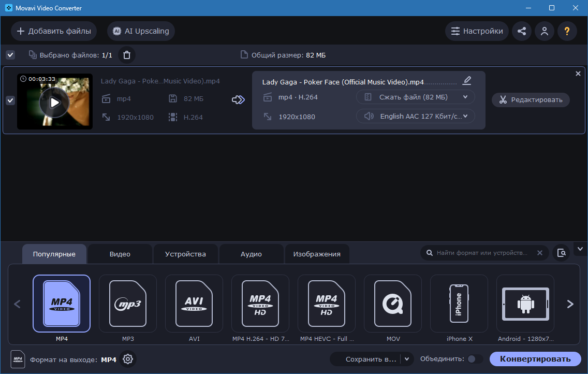Click the Редактировать button

[x=531, y=100]
